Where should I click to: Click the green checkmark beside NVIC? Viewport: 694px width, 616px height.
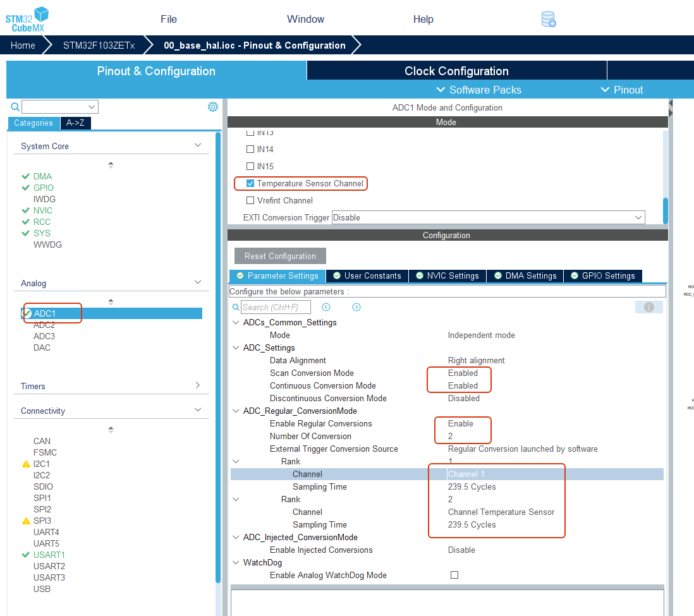tap(26, 210)
